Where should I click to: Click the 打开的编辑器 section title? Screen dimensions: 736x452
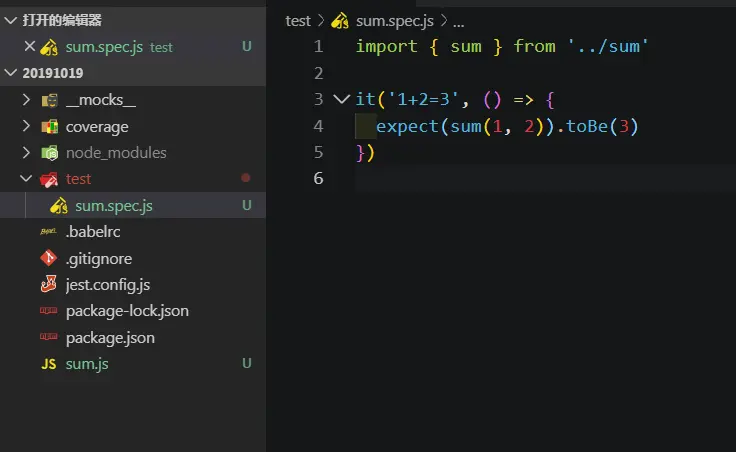62,20
